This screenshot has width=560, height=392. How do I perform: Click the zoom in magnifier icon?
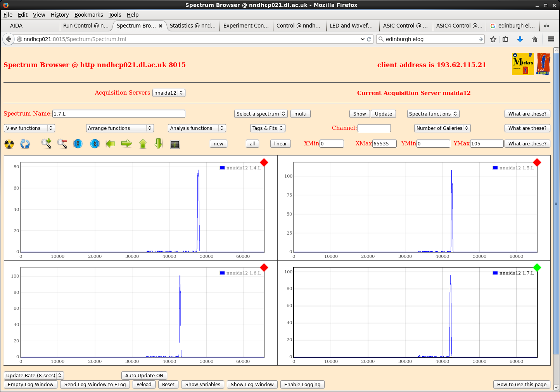tap(47, 144)
